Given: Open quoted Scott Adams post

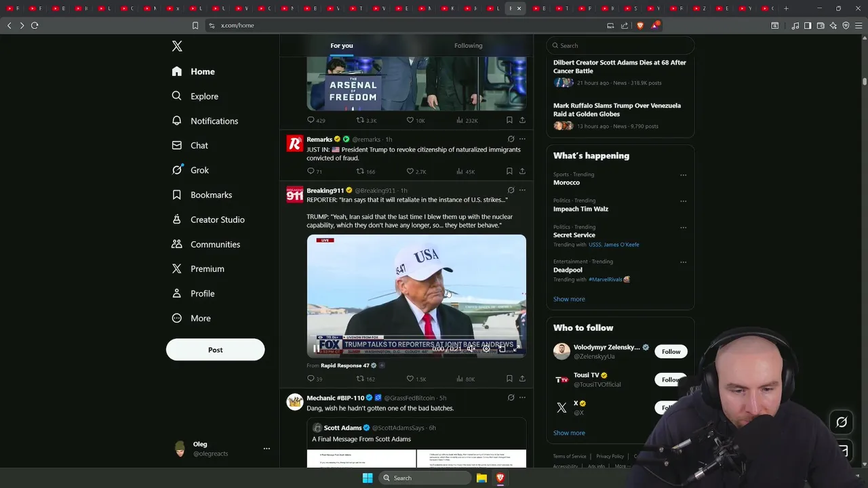Looking at the screenshot, I should coord(416,442).
